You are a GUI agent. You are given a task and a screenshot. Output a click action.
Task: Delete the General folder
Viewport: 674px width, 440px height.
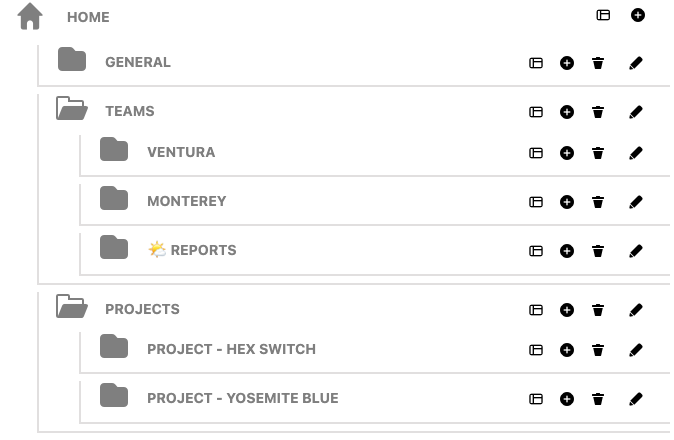click(598, 63)
